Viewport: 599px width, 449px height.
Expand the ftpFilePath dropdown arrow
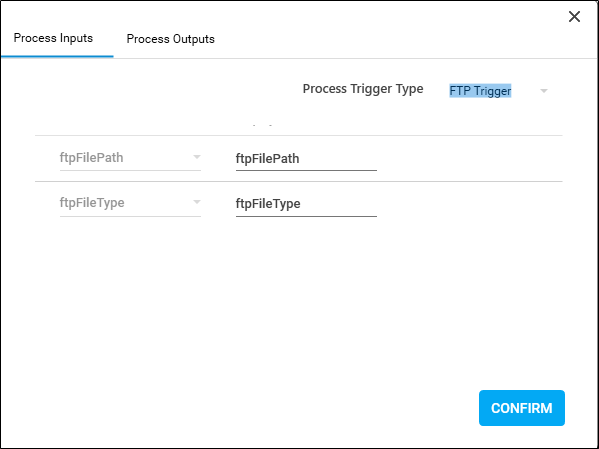(x=197, y=157)
